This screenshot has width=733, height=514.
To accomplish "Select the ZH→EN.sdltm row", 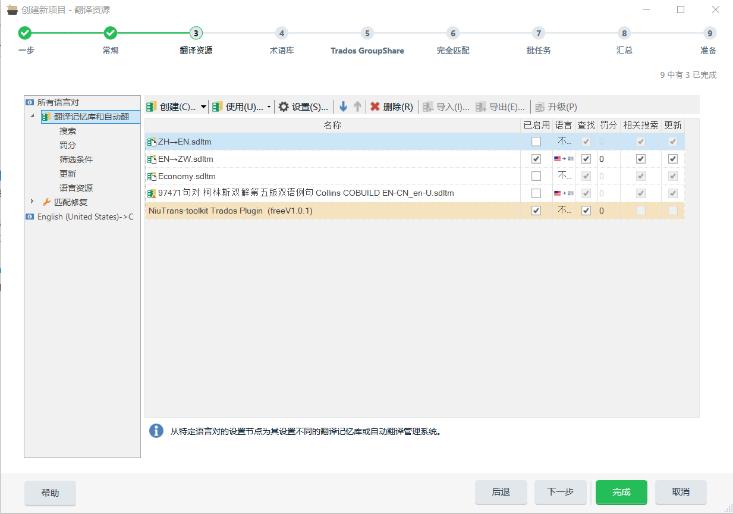I will point(415,142).
